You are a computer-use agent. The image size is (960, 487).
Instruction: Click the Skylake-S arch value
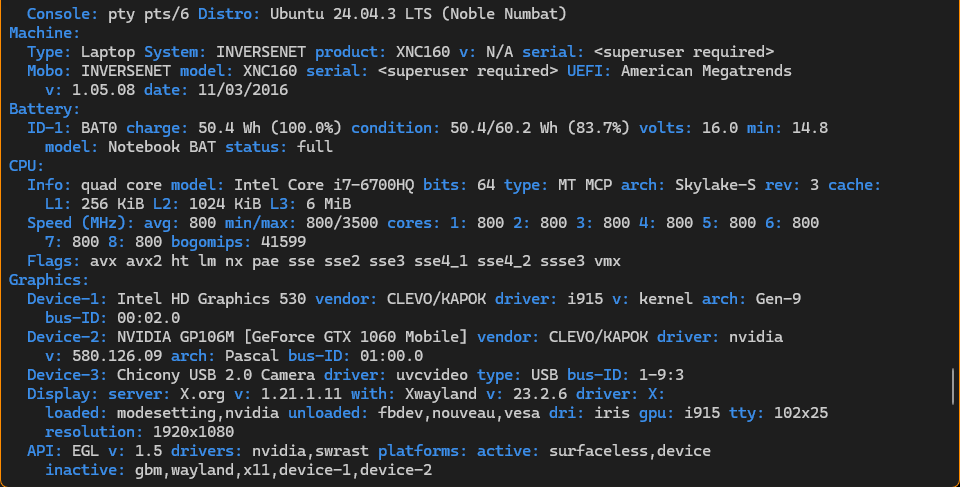pyautogui.click(x=710, y=185)
